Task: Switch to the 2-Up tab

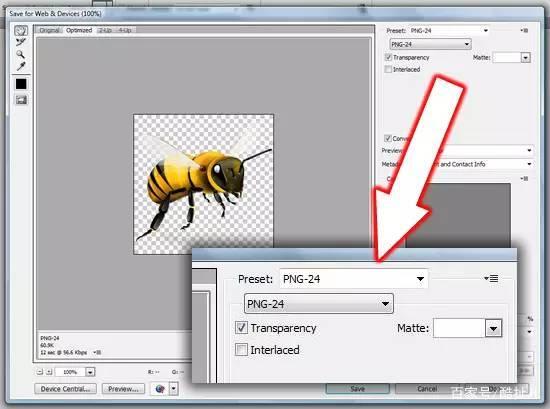Action: (105, 30)
